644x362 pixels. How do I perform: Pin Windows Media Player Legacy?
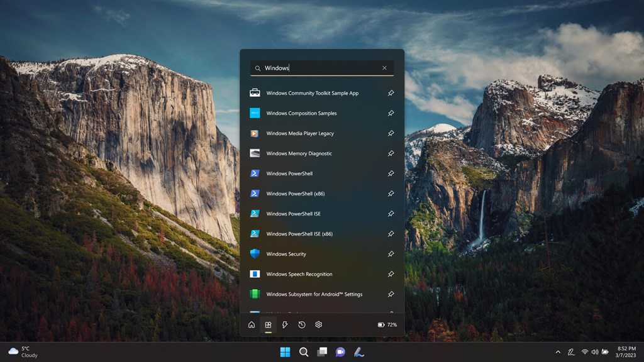pyautogui.click(x=391, y=133)
